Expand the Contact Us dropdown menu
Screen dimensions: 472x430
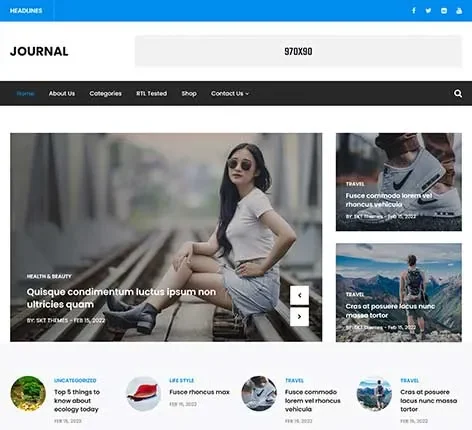[230, 94]
